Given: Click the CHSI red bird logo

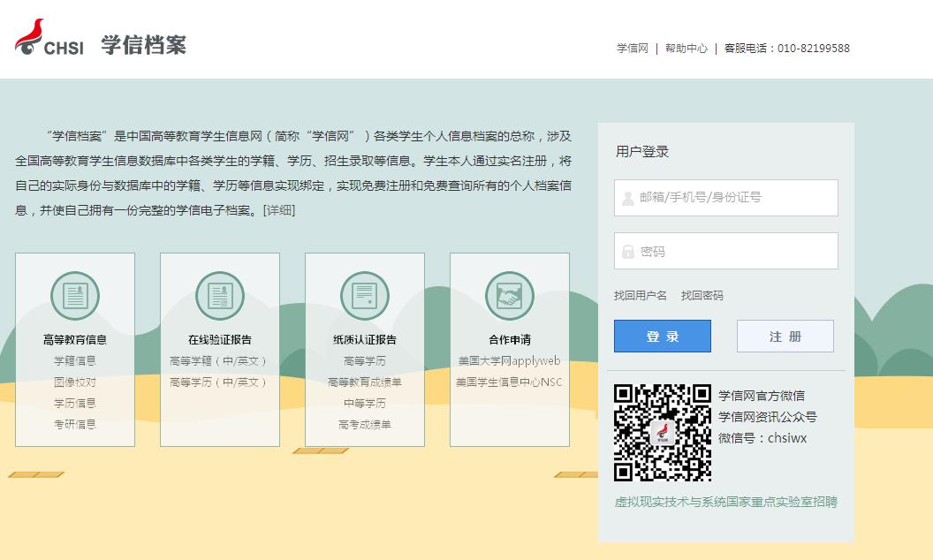Looking at the screenshot, I should point(49,37).
